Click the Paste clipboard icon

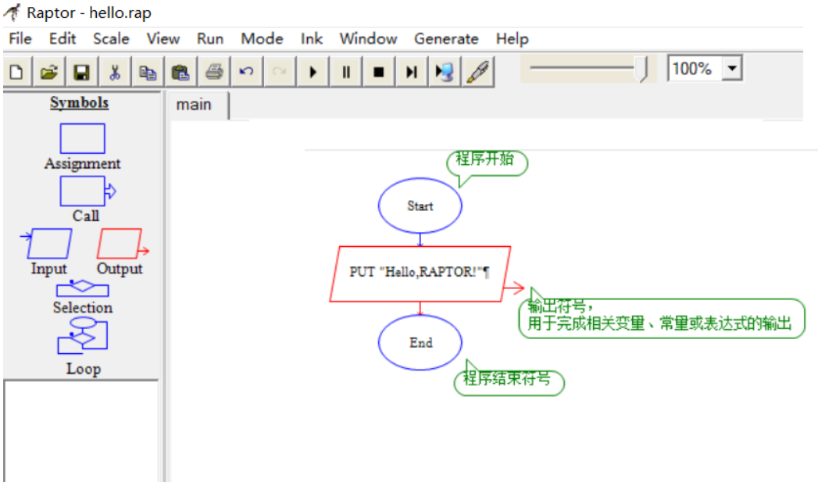180,71
